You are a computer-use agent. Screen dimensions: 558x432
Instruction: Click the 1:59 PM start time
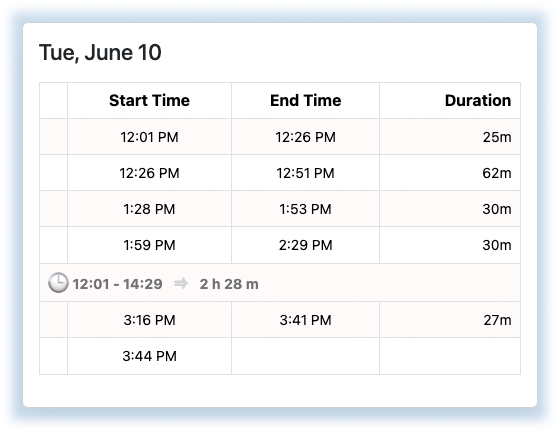tap(149, 245)
